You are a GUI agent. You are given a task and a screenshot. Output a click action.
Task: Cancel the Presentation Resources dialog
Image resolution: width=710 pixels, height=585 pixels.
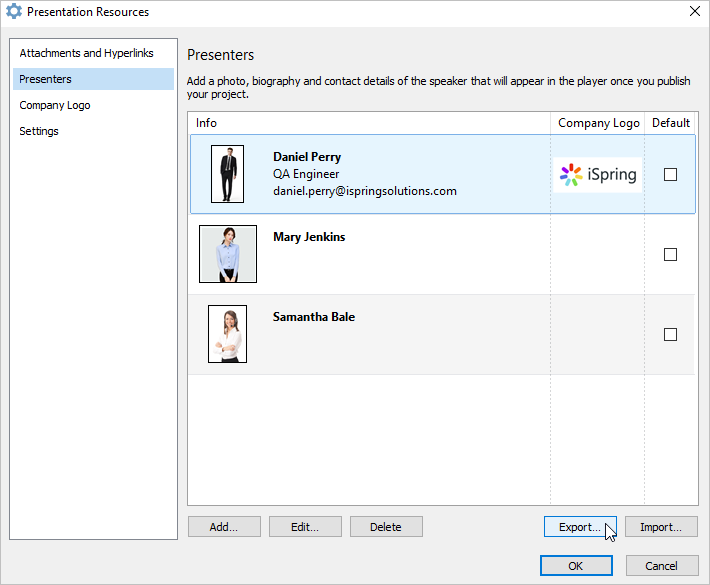pyautogui.click(x=662, y=566)
